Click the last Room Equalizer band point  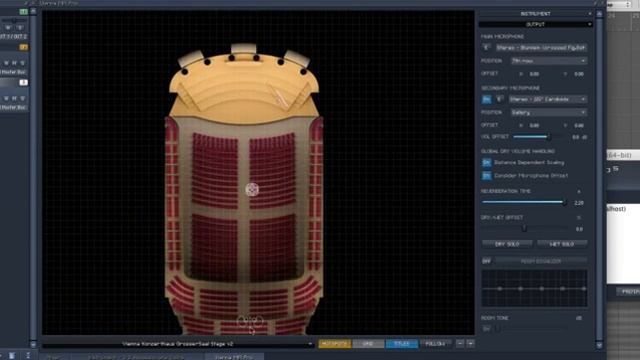point(584,289)
